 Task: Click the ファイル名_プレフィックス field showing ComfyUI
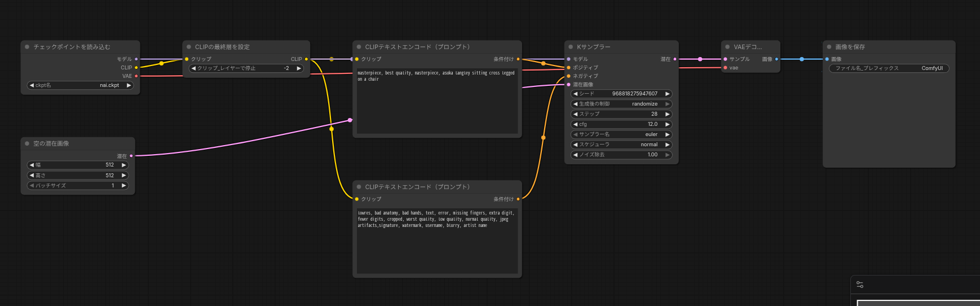[889, 68]
